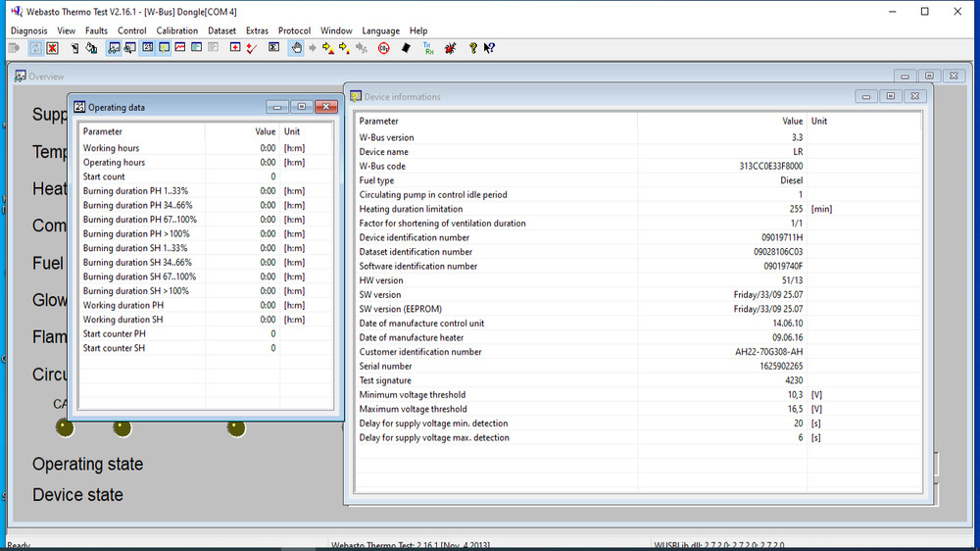Select the Burning duration SH >100% row
This screenshot has height=551, width=980.
tap(206, 291)
